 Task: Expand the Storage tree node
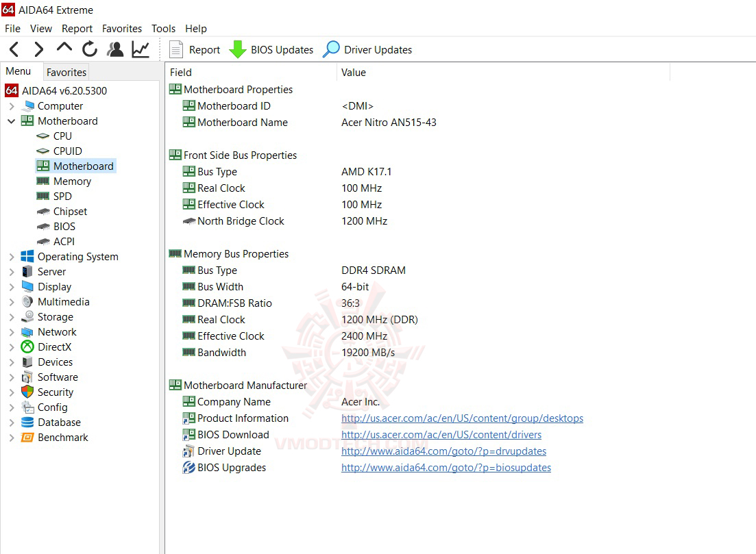pyautogui.click(x=12, y=317)
